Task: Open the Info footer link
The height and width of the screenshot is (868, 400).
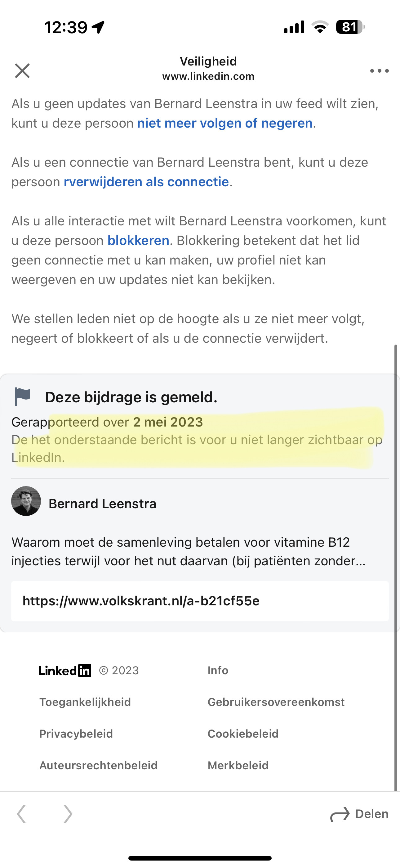Action: [218, 671]
